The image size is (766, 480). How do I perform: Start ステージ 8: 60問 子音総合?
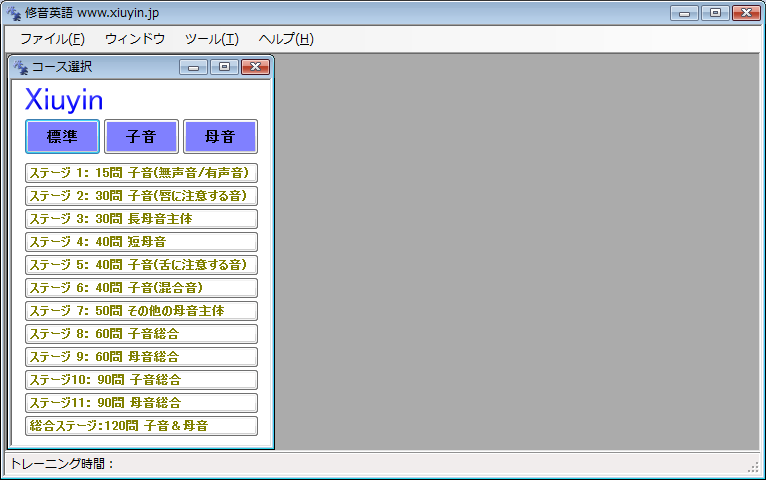point(141,334)
